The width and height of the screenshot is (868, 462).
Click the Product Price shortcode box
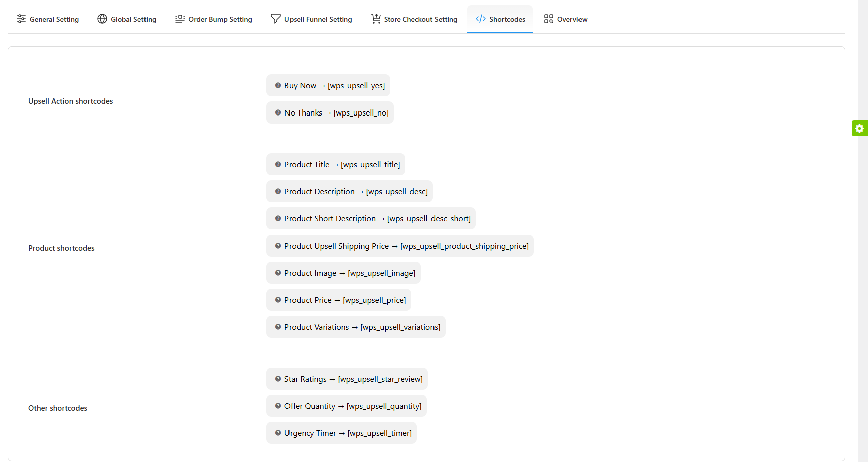[339, 300]
